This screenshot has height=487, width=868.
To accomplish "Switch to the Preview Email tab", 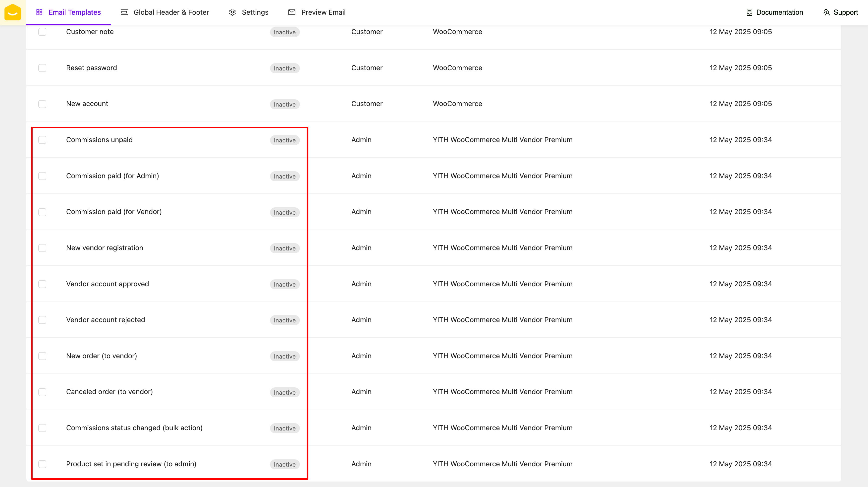I will coord(323,12).
